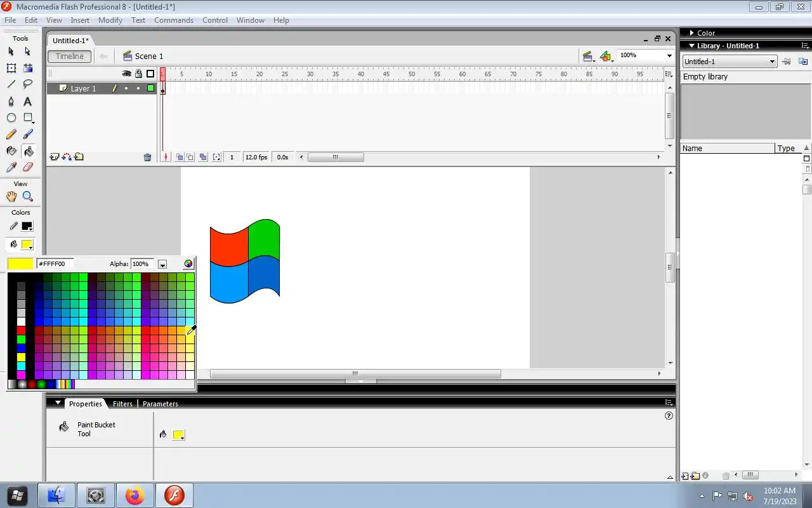Click the Insert Layer Folder icon
The height and width of the screenshot is (508, 812).
(x=79, y=157)
